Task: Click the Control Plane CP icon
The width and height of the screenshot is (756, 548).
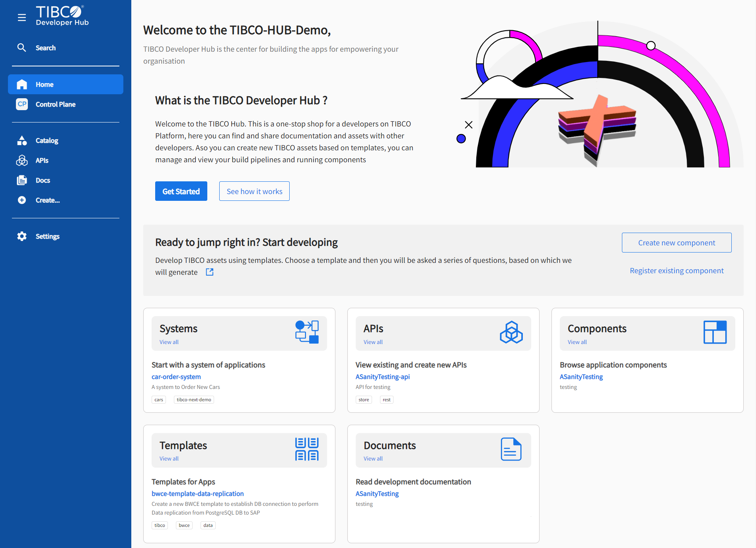Action: tap(22, 104)
